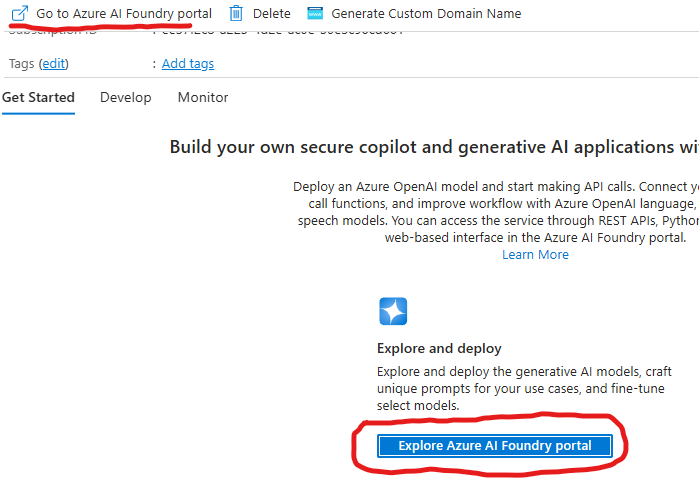Image resolution: width=699 pixels, height=481 pixels.
Task: Click the 'Build your own secure copilot' heading
Action: (x=434, y=147)
